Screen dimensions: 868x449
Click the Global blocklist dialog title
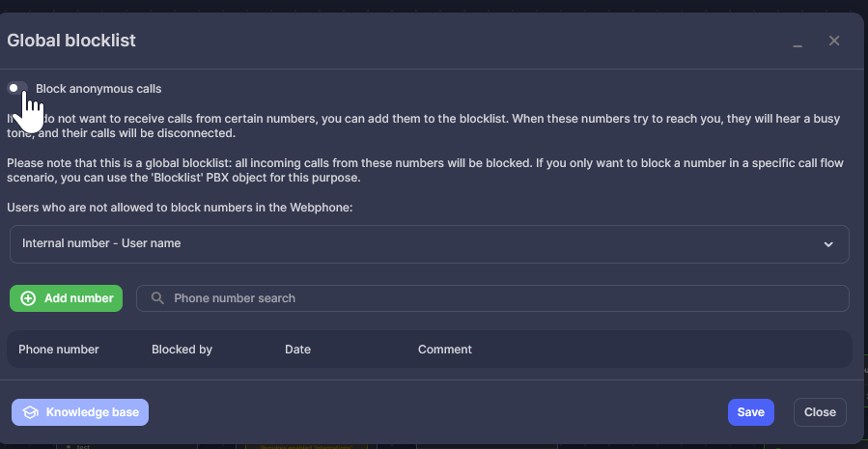click(x=71, y=41)
